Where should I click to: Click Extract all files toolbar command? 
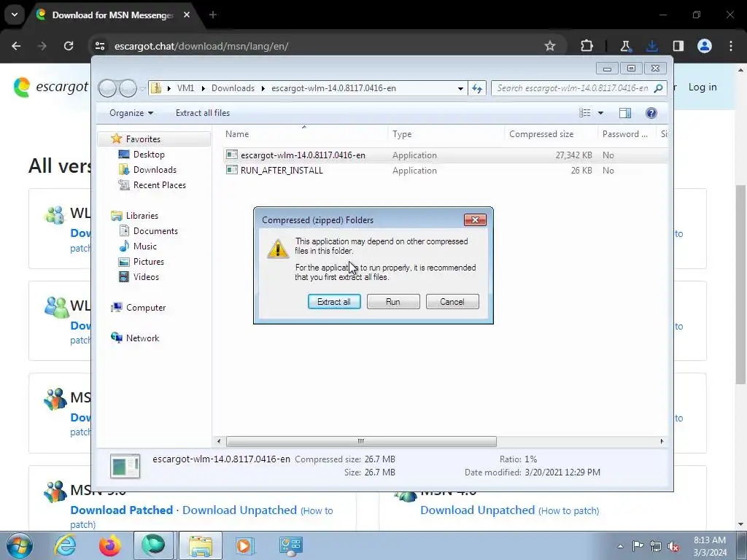(x=203, y=113)
